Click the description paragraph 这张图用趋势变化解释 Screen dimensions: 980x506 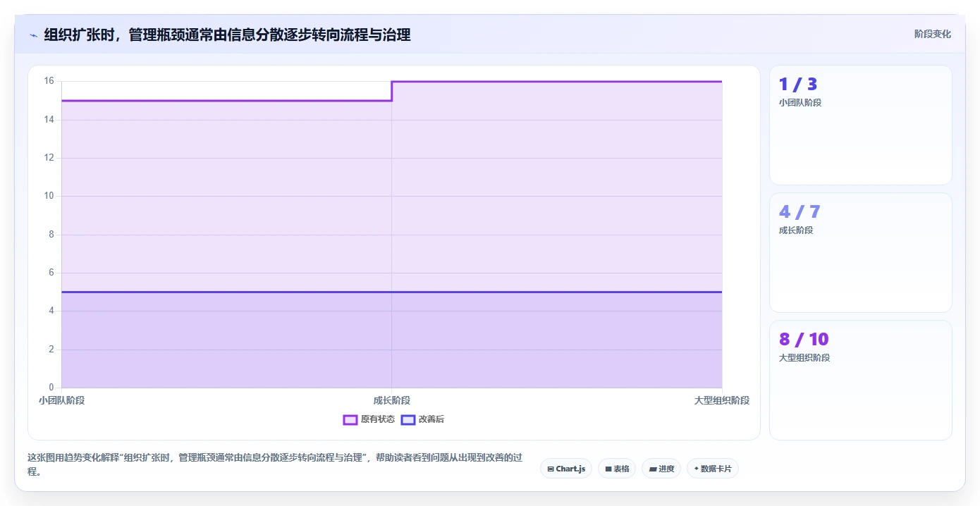275,465
